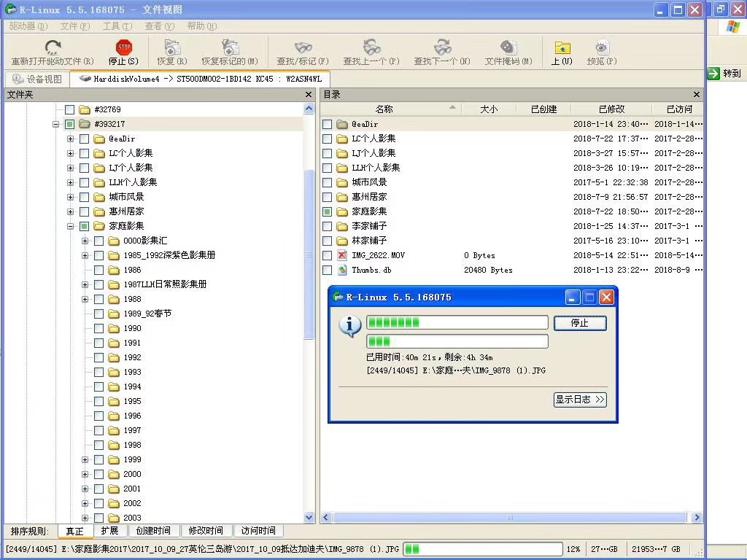The image size is (747, 560).
Task: Uncheck the 家庭影集 checkbox in directory list
Action: 327,211
